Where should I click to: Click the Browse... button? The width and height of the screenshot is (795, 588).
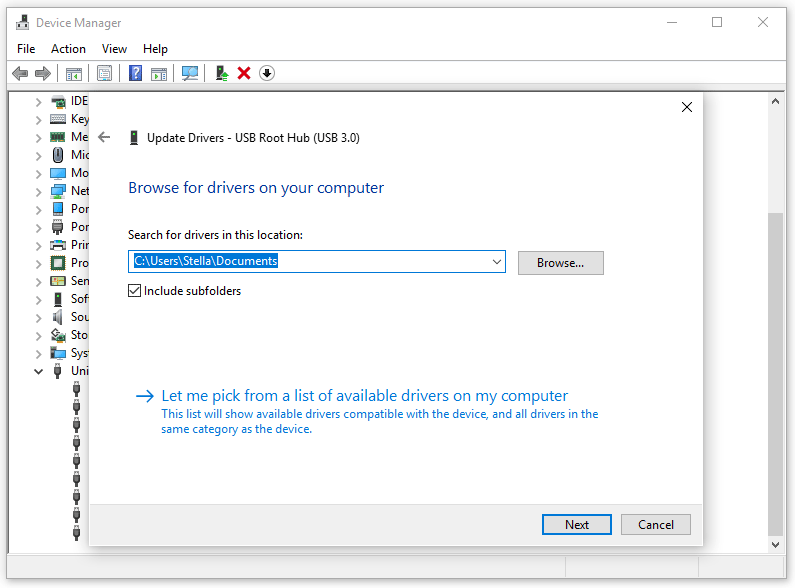[560, 263]
